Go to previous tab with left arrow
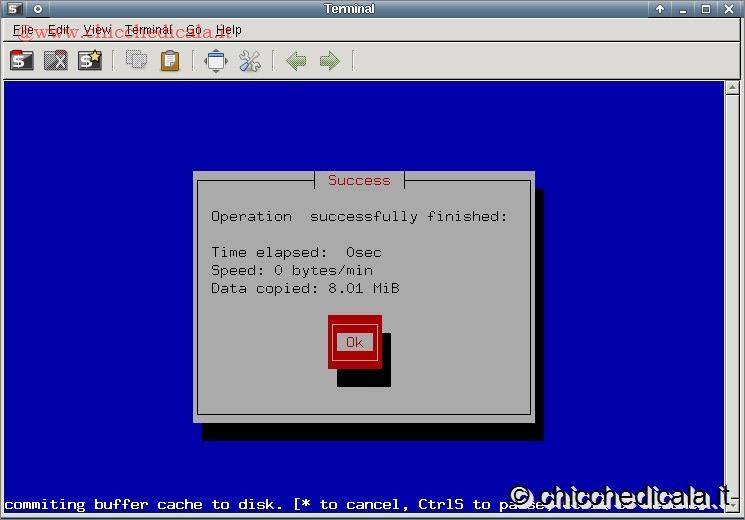745x520 pixels. tap(296, 60)
